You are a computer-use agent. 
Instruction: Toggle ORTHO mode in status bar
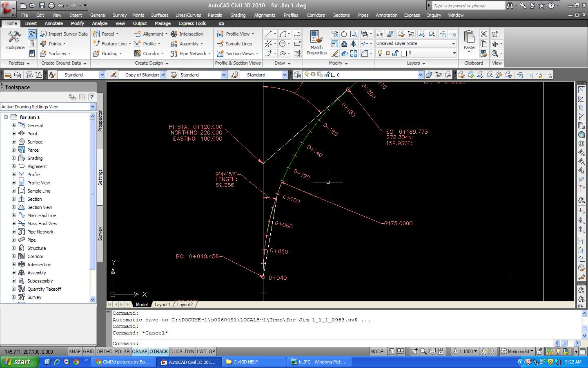[105, 351]
